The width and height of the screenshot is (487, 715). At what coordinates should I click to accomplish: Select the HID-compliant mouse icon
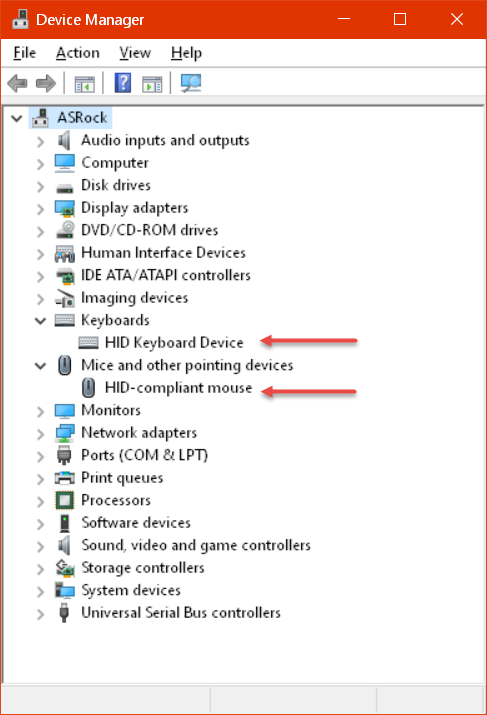(88, 388)
